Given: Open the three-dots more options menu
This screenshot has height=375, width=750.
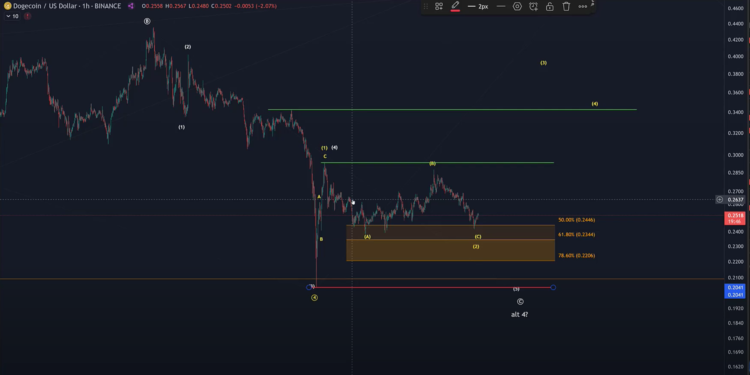Looking at the screenshot, I should [583, 7].
